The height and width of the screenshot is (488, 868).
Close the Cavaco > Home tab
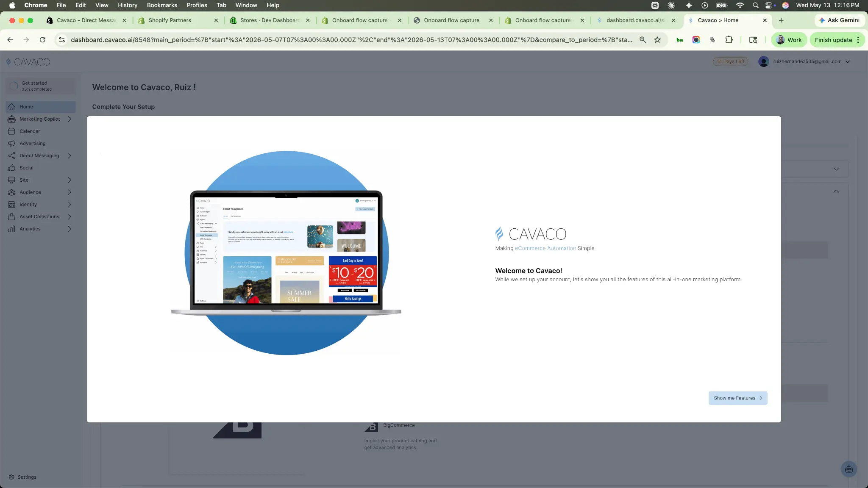765,20
